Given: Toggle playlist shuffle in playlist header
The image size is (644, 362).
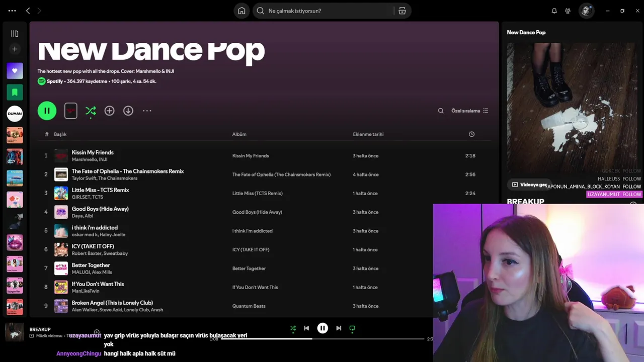Looking at the screenshot, I should click(x=91, y=111).
